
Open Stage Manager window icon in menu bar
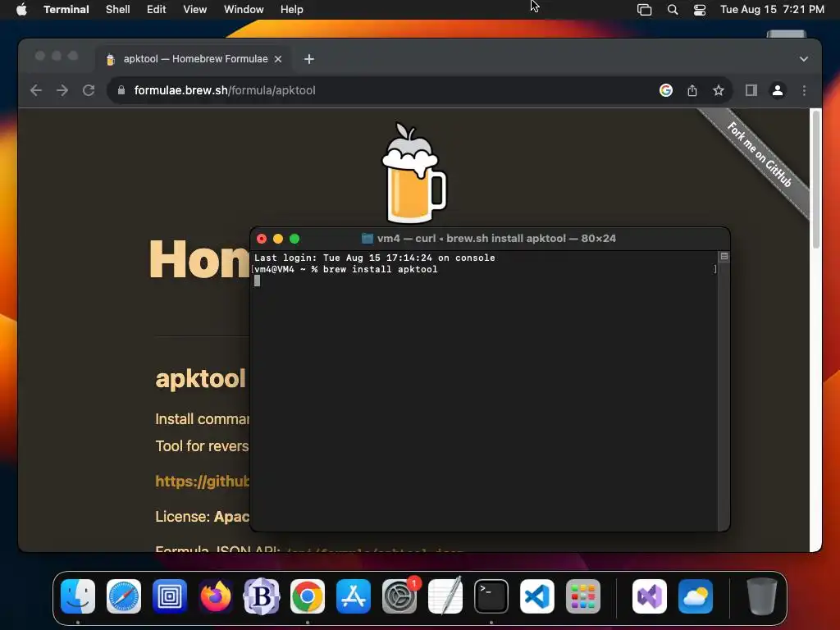[645, 10]
